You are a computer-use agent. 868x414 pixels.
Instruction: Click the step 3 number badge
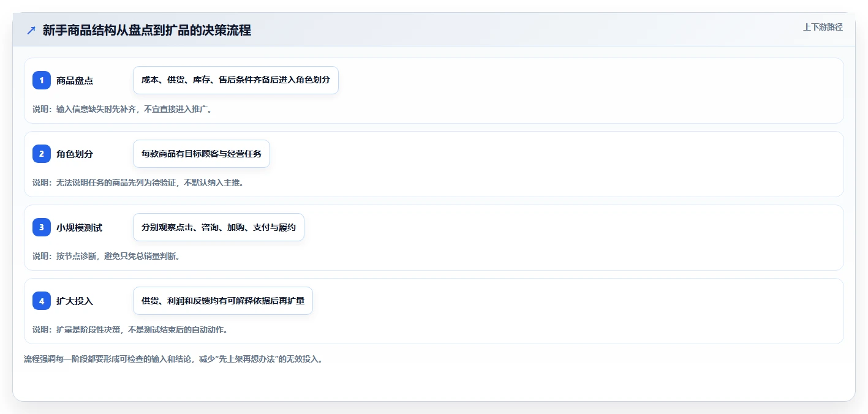[42, 227]
